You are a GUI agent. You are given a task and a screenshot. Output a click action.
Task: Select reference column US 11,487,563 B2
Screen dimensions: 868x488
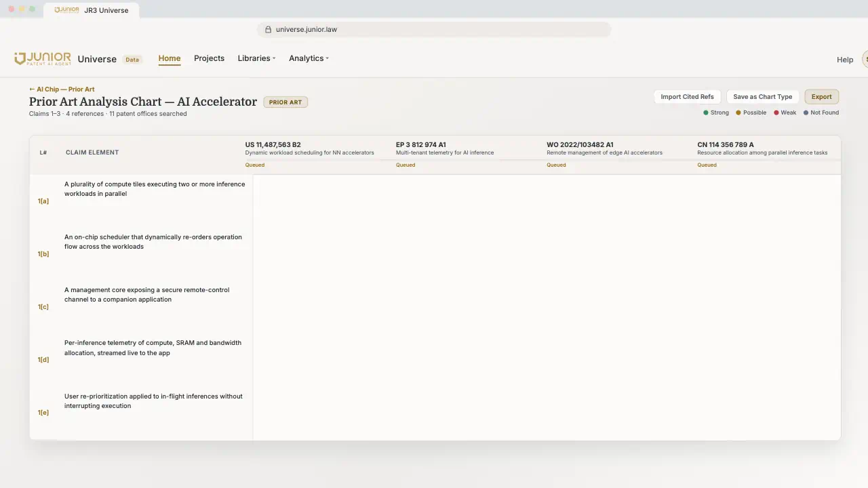(273, 145)
